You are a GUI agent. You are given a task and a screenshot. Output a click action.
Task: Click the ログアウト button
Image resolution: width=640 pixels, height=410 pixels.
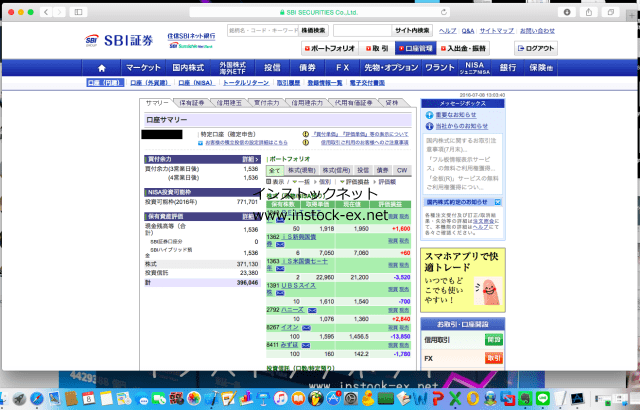[536, 48]
